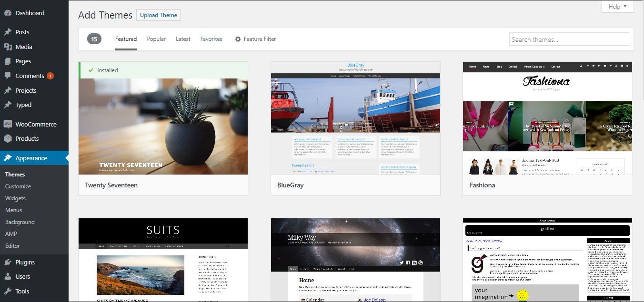Select the Appearance menu item
The width and height of the screenshot is (644, 302).
point(34,158)
